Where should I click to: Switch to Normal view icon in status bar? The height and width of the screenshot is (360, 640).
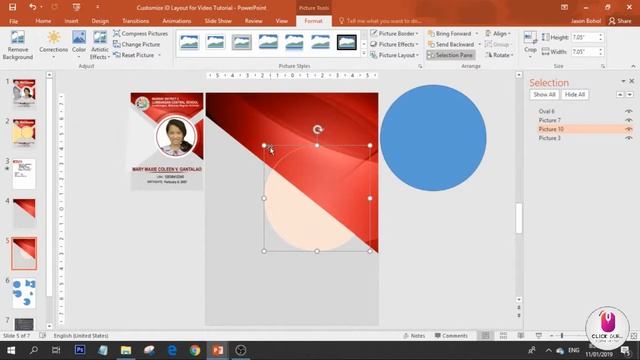(485, 336)
